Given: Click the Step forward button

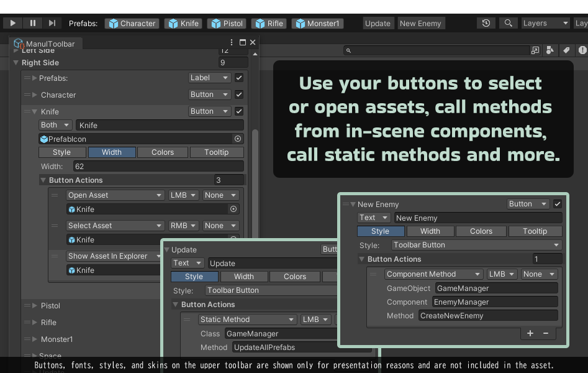Looking at the screenshot, I should [52, 23].
